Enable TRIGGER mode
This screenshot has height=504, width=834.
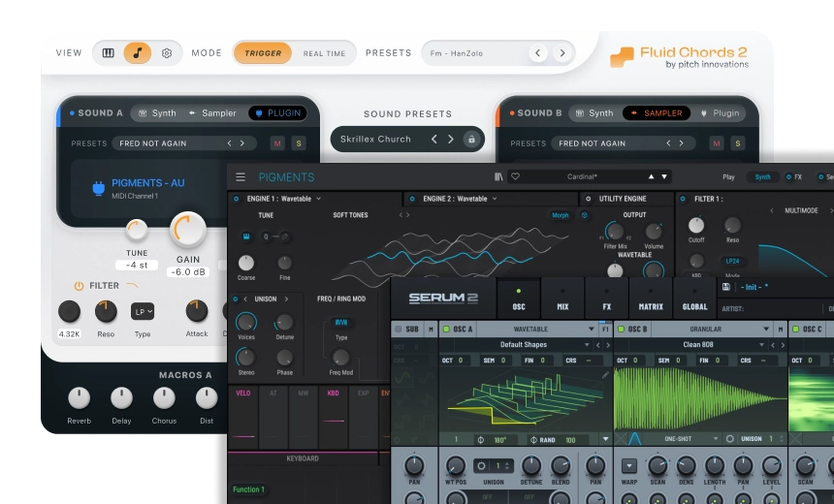(263, 53)
